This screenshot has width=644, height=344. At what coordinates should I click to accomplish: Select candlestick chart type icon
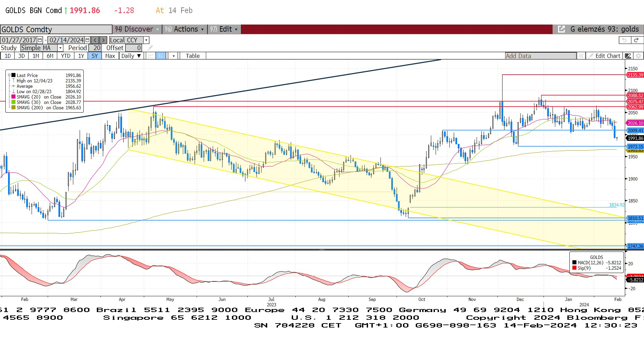tap(161, 56)
